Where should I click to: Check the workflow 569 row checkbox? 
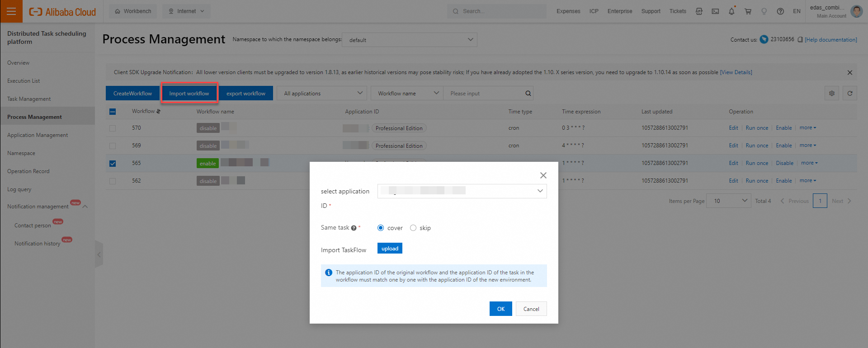coord(113,146)
